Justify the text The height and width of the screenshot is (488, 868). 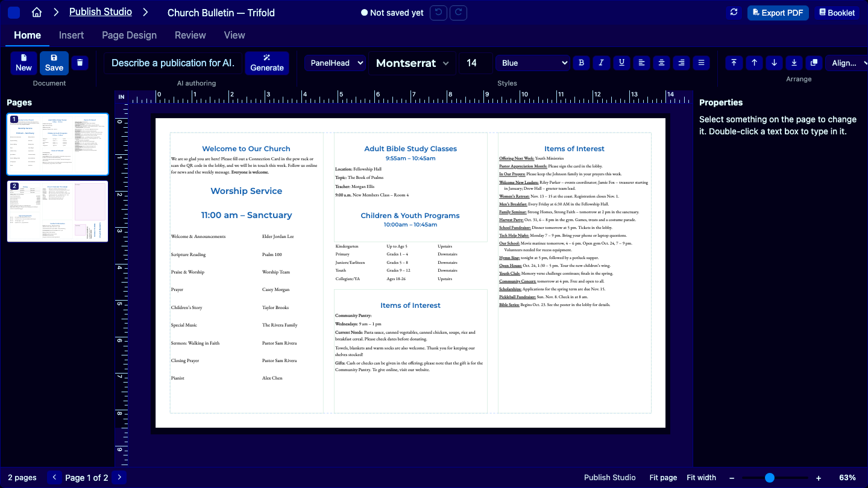pos(701,63)
